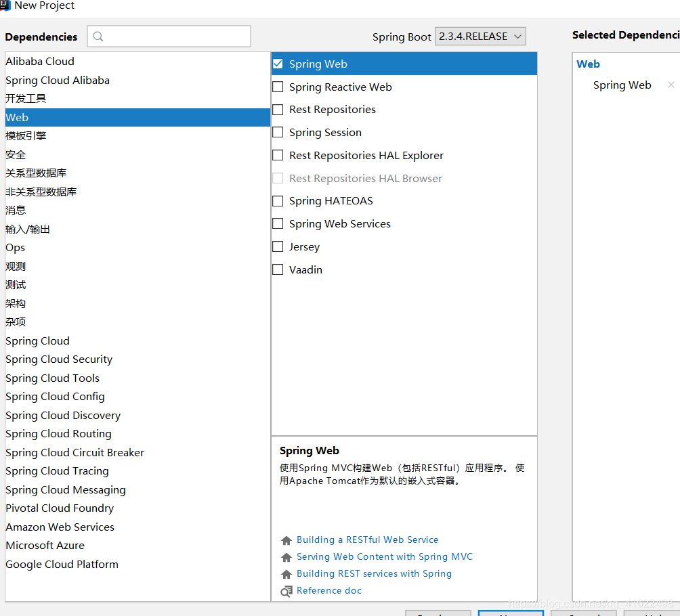Choose Spring Cloud Security category
The image size is (680, 616).
tap(137, 359)
